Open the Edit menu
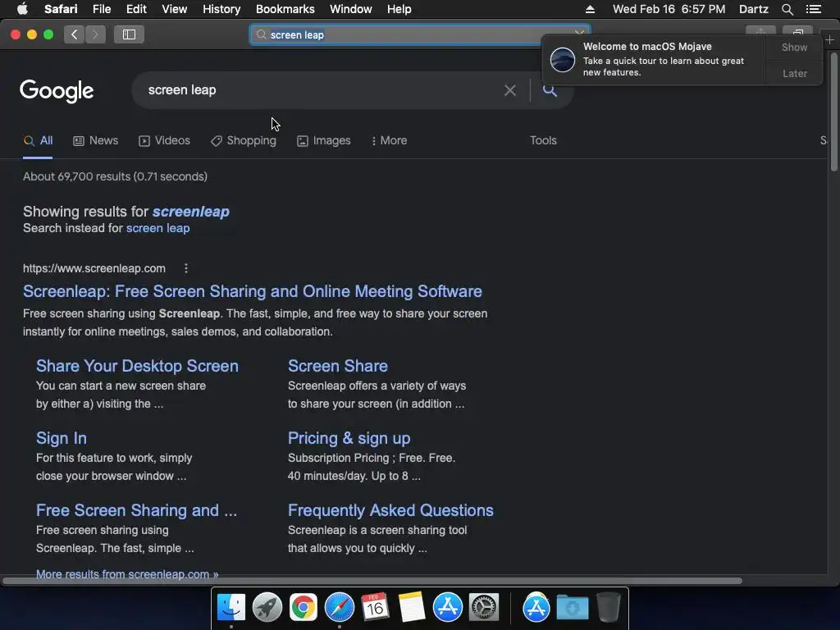The width and height of the screenshot is (840, 630). pos(136,9)
